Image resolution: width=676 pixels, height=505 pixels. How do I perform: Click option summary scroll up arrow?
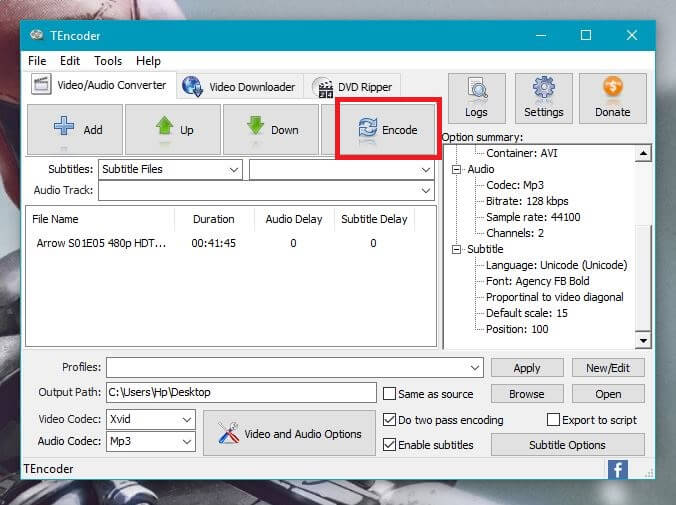pyautogui.click(x=643, y=153)
